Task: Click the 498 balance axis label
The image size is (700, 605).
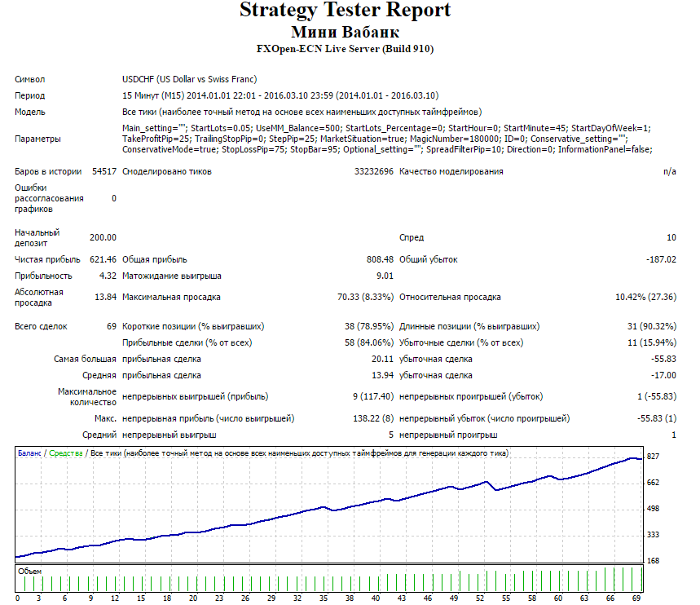Action: [653, 509]
